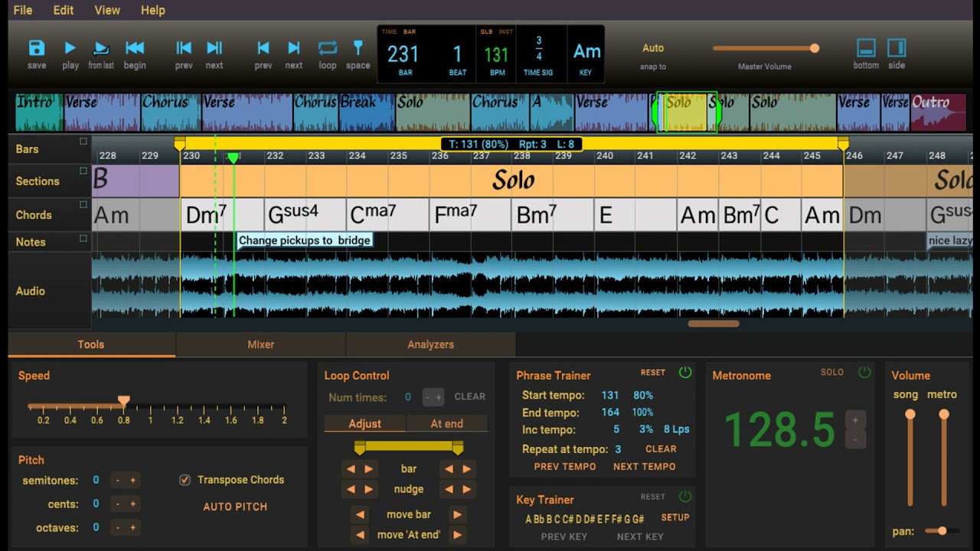Viewport: 980px width, 551px height.
Task: Click the green playhead marker
Action: coord(234,158)
